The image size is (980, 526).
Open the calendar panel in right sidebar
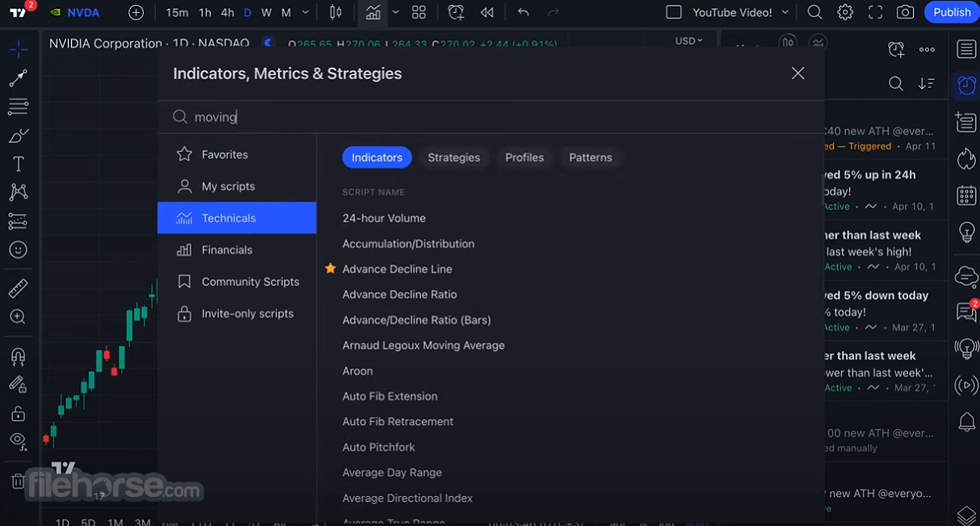pyautogui.click(x=966, y=195)
